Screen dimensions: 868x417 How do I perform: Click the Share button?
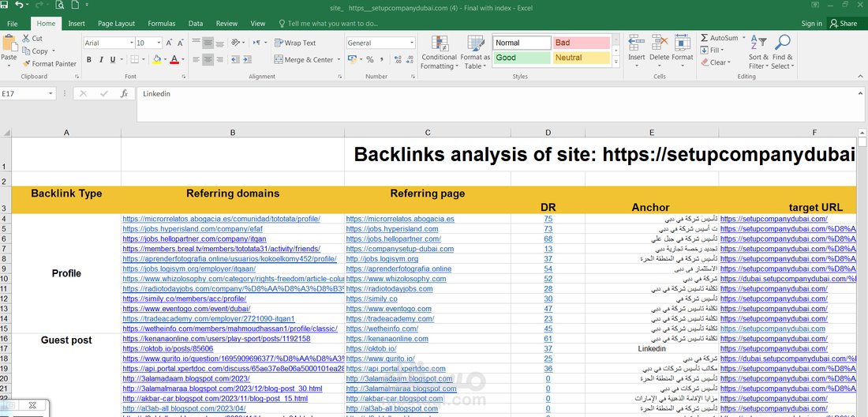(x=843, y=23)
